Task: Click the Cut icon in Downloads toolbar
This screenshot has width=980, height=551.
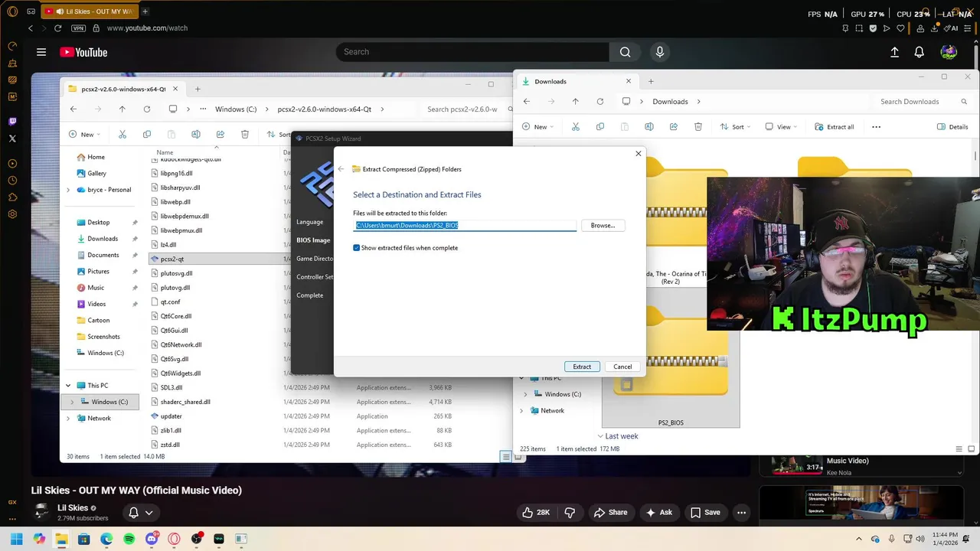Action: coord(576,127)
